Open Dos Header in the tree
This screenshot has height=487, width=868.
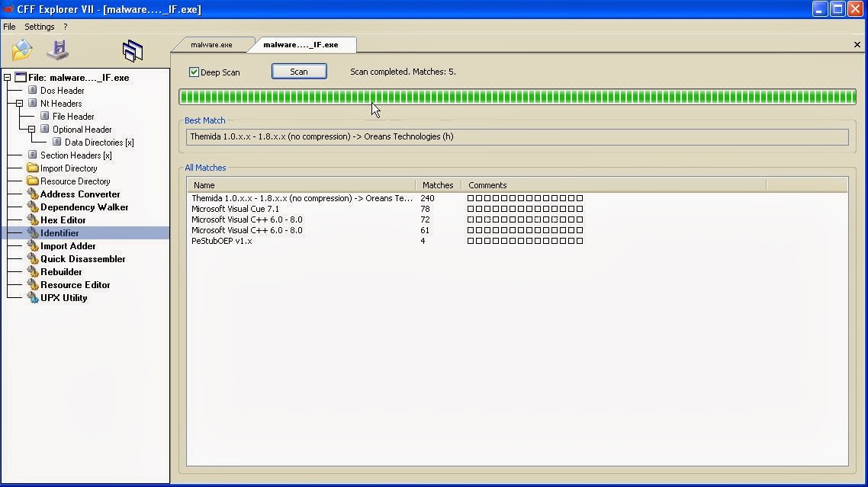[x=62, y=90]
